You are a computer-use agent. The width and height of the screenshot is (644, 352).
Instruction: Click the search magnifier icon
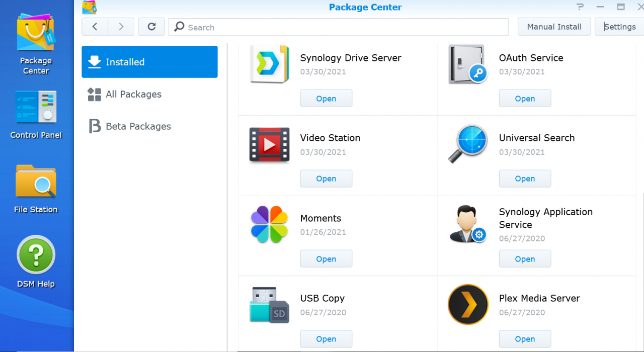[179, 27]
